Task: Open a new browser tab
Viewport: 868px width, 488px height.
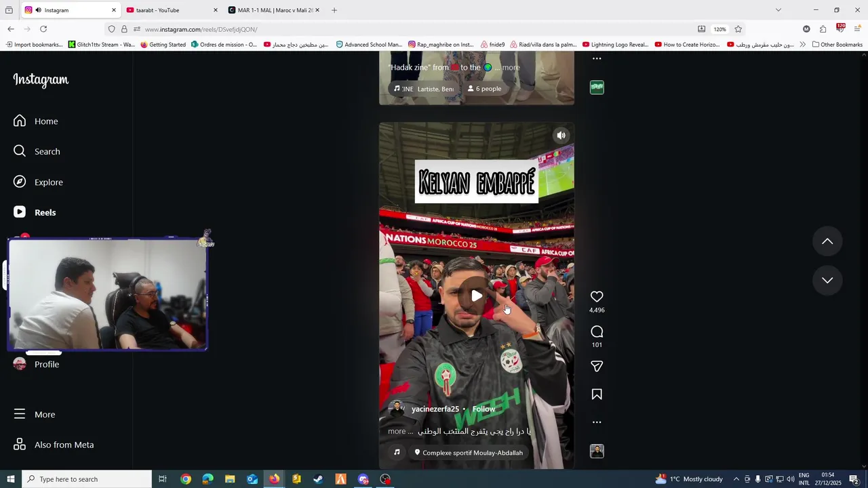Action: coord(334,10)
